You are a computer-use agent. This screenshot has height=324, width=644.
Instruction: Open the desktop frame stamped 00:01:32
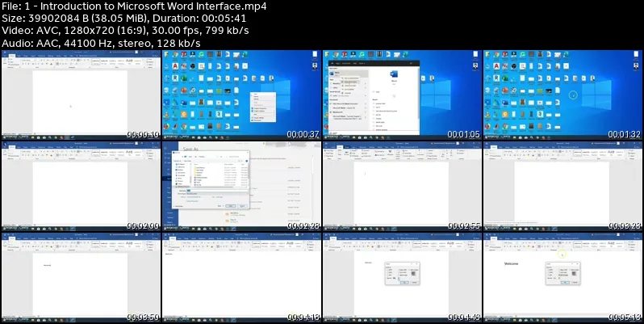(x=562, y=95)
